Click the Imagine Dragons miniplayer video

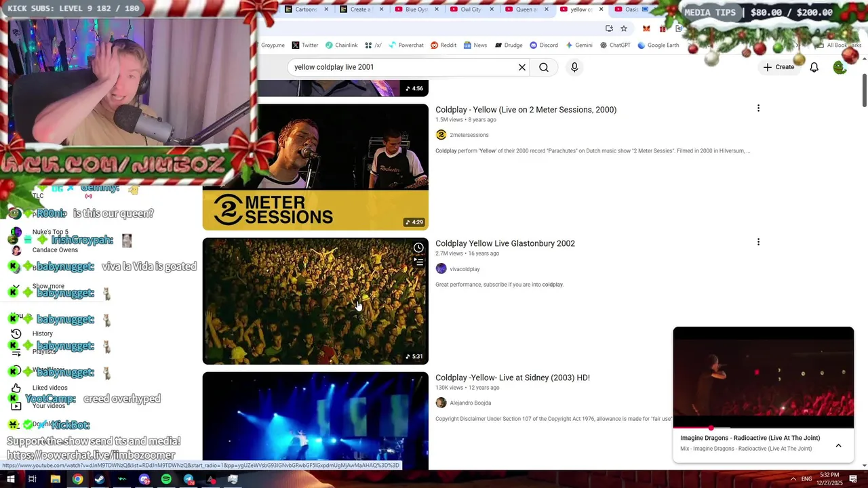[764, 378]
